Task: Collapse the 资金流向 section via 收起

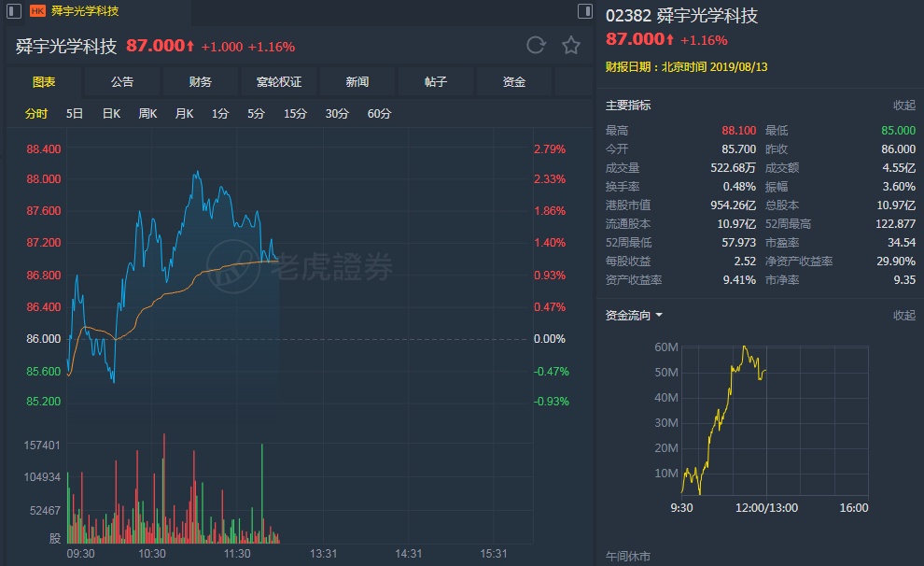Action: tap(904, 316)
